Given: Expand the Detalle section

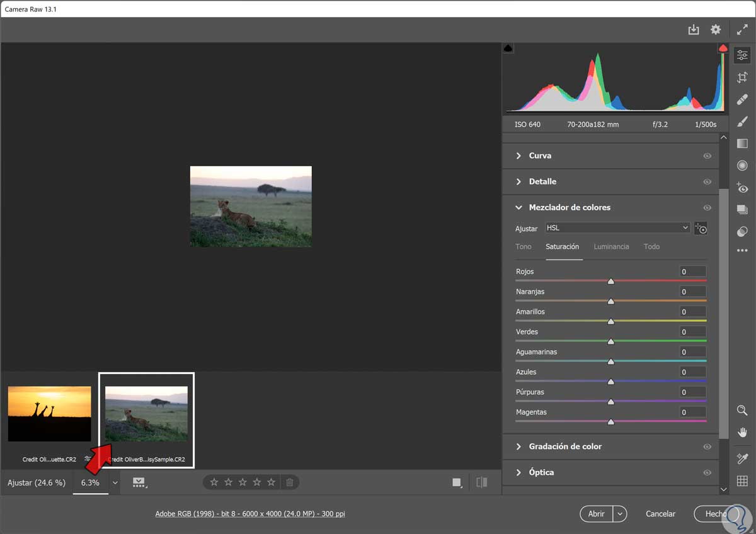Looking at the screenshot, I should (x=518, y=181).
